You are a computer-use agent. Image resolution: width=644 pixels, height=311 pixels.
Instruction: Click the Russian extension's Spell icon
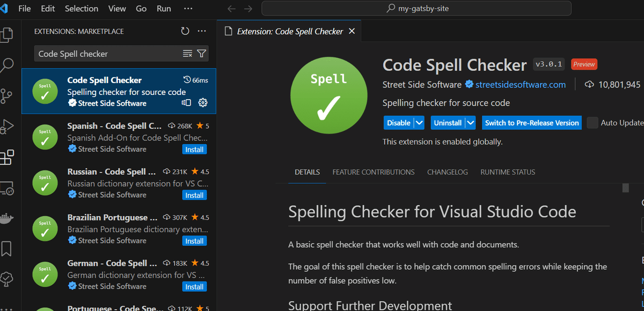pyautogui.click(x=45, y=183)
